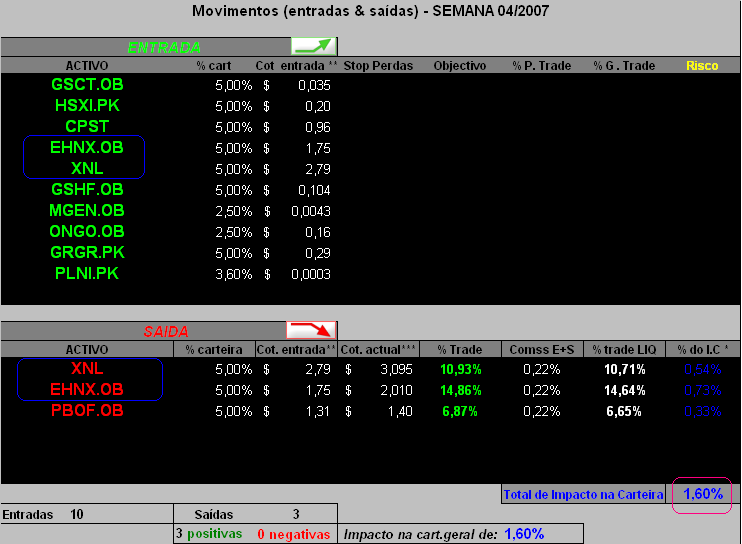Viewport: 742px width, 544px height.
Task: Select EHNX.OB in the ENTRADA table
Action: 87,148
